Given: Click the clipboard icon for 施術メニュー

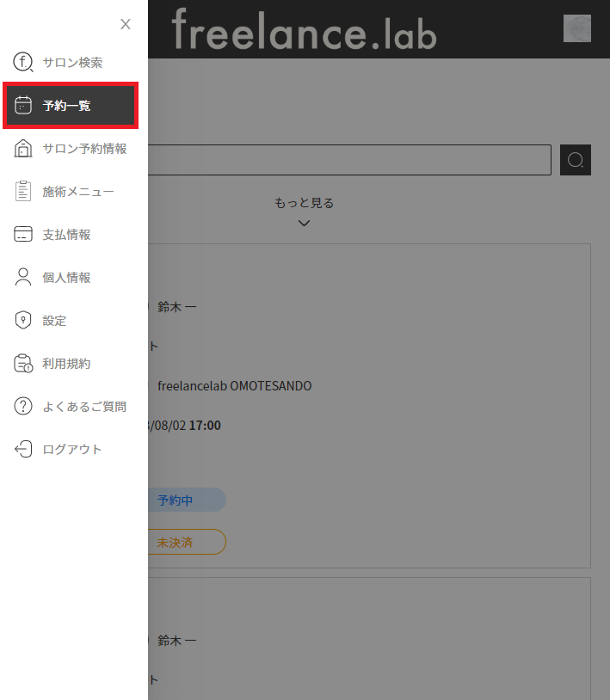Looking at the screenshot, I should tap(23, 192).
